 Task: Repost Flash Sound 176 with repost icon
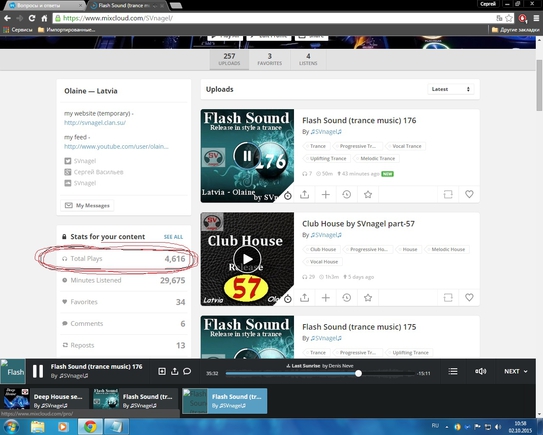(x=448, y=194)
